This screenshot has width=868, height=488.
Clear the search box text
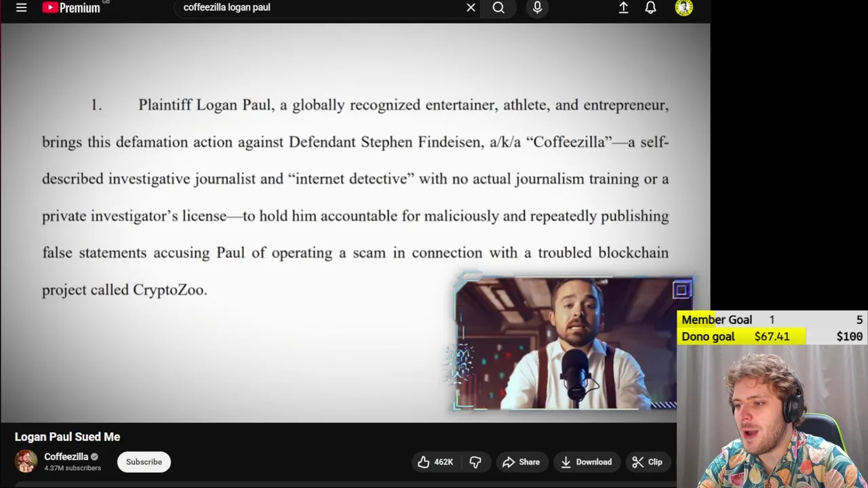click(471, 7)
